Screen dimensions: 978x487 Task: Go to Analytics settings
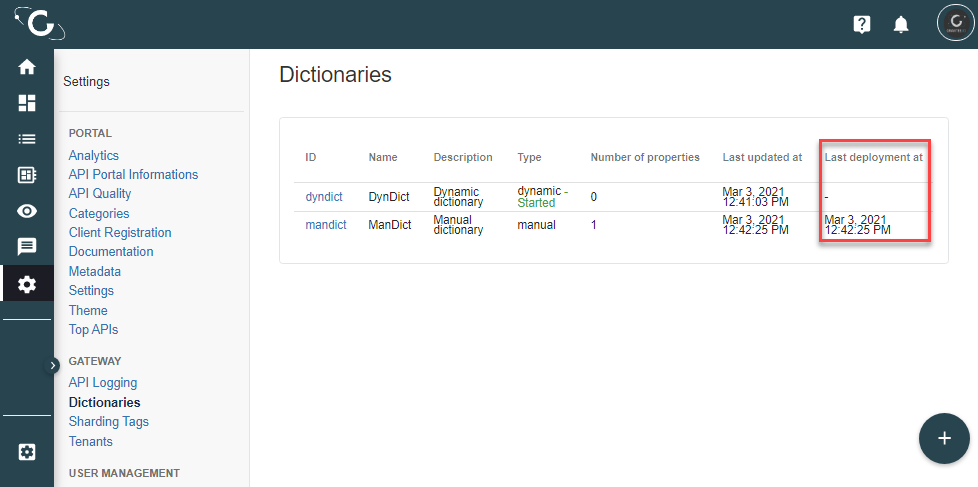coord(94,155)
